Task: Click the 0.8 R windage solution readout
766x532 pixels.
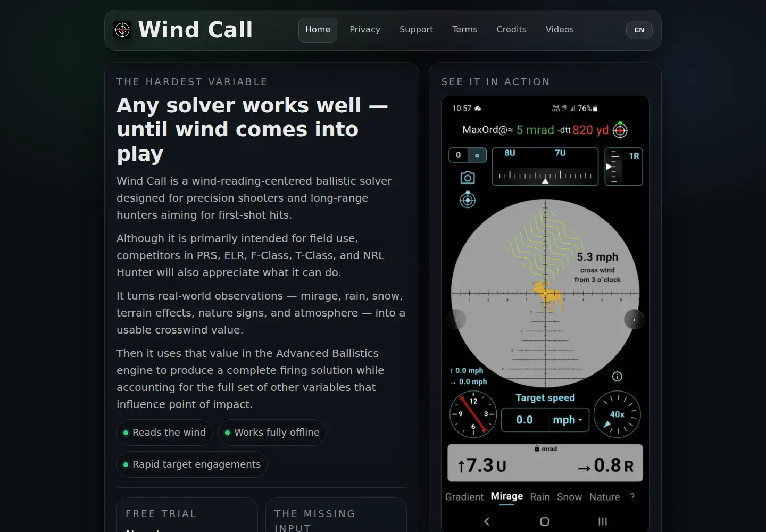Action: pyautogui.click(x=606, y=465)
